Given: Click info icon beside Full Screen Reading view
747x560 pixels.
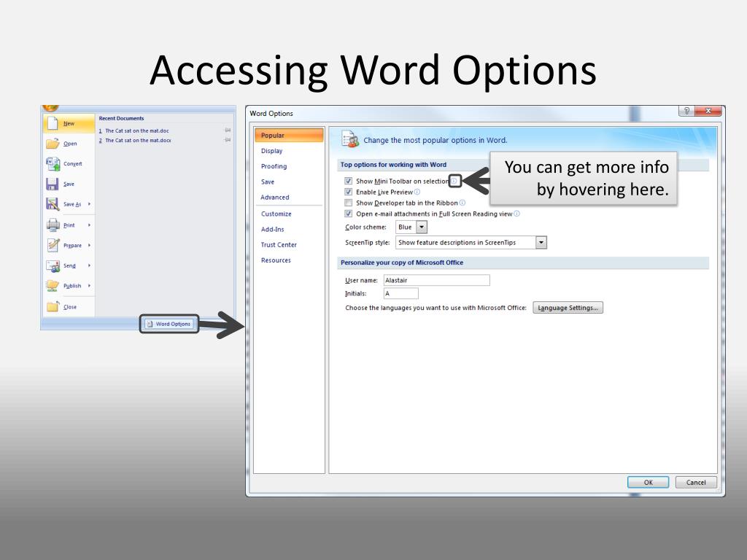Looking at the screenshot, I should pos(517,214).
